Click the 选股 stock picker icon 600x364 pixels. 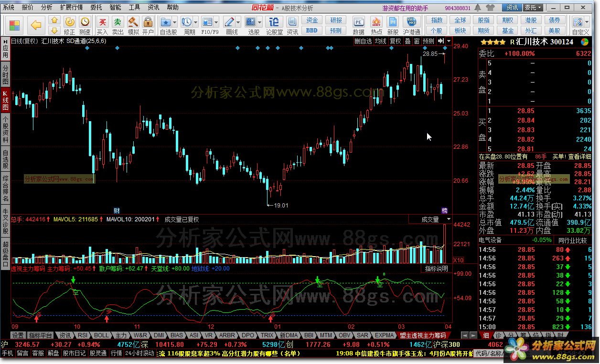tap(251, 22)
